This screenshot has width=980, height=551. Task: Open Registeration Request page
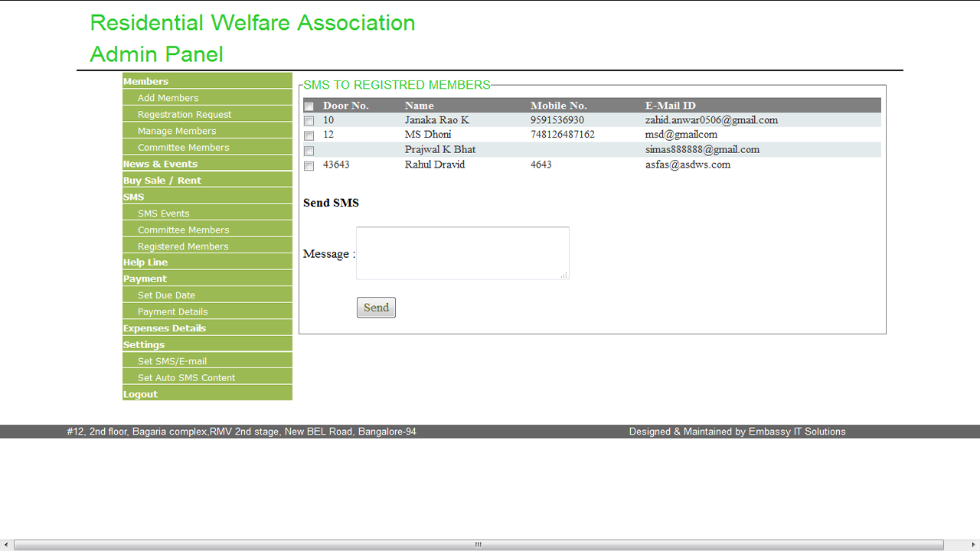[x=207, y=114]
